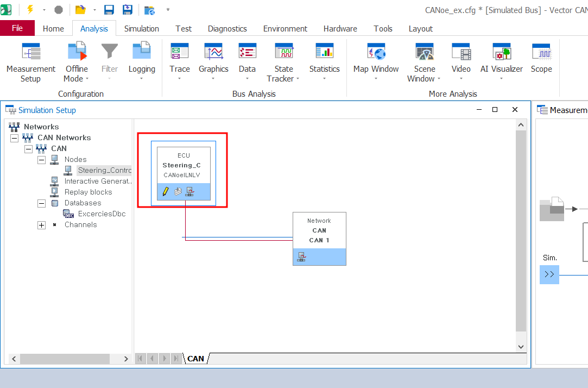Open the Graphics window icon
The height and width of the screenshot is (388, 588).
tap(214, 52)
